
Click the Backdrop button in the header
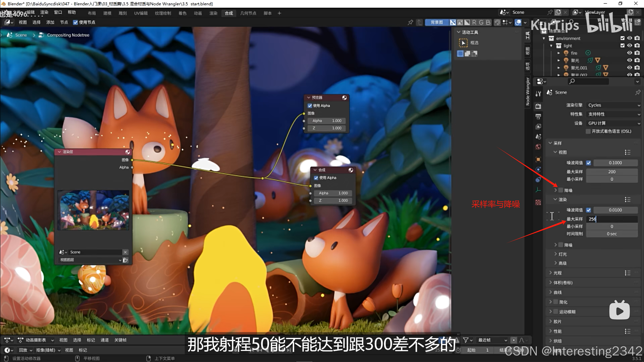(437, 22)
